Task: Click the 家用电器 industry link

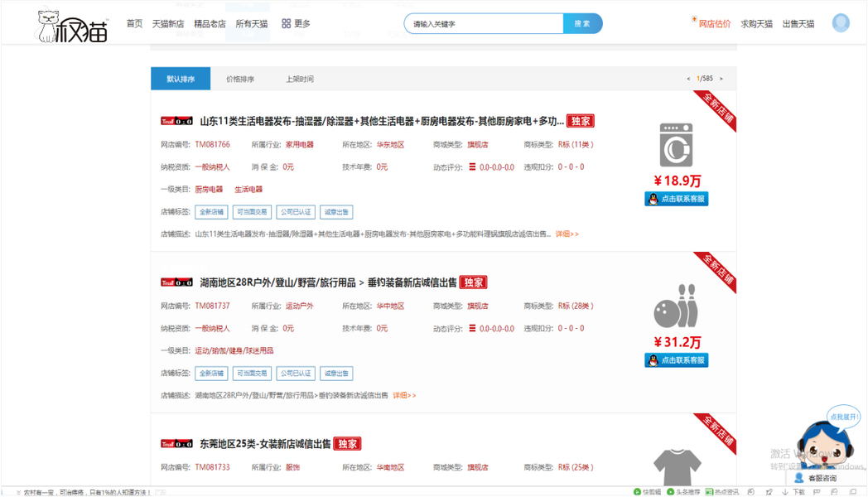Action: pos(300,144)
